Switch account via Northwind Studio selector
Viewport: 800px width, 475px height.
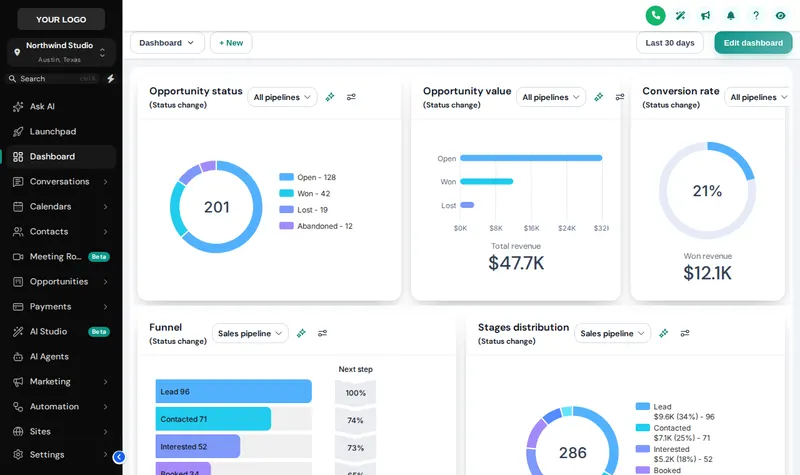(61, 52)
